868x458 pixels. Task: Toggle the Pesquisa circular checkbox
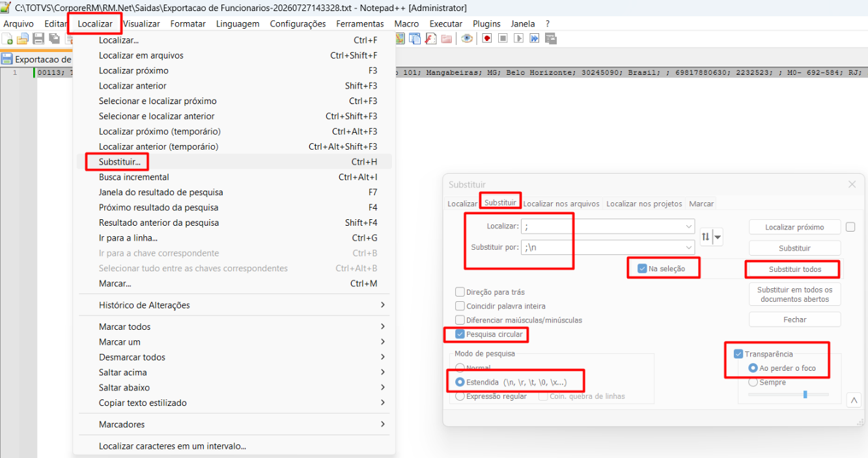460,334
